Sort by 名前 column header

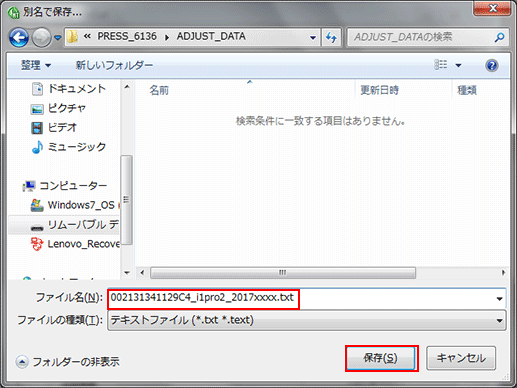[159, 90]
